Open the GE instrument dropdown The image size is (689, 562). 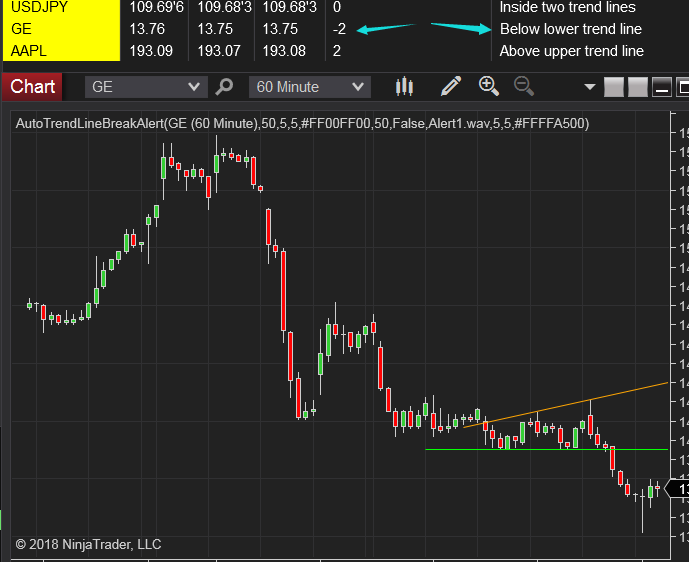pos(146,87)
